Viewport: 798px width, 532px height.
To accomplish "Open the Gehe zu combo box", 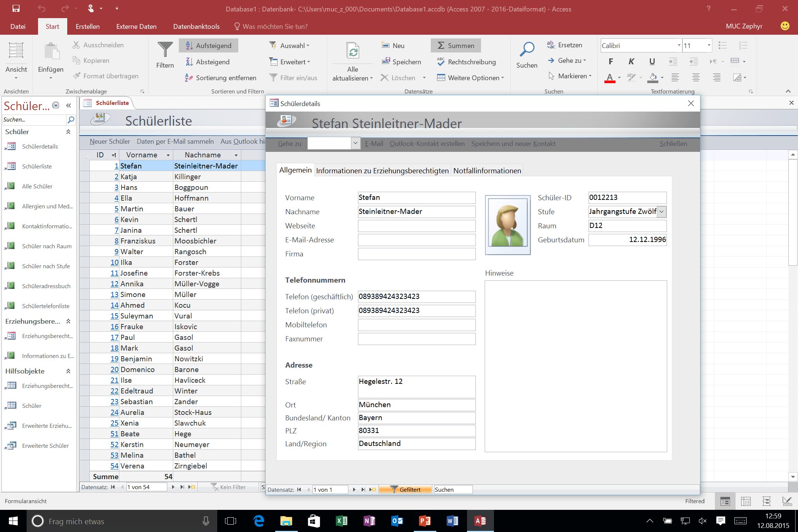I will 355,143.
